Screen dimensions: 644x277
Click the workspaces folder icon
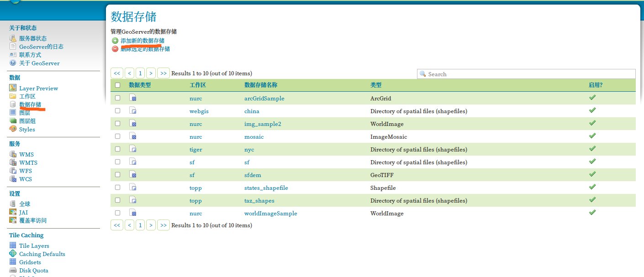point(13,96)
